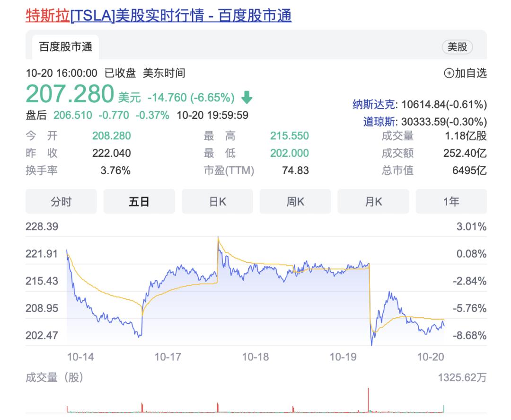Click the 10-17 date label on chart axis
The image size is (511, 420).
point(168,357)
